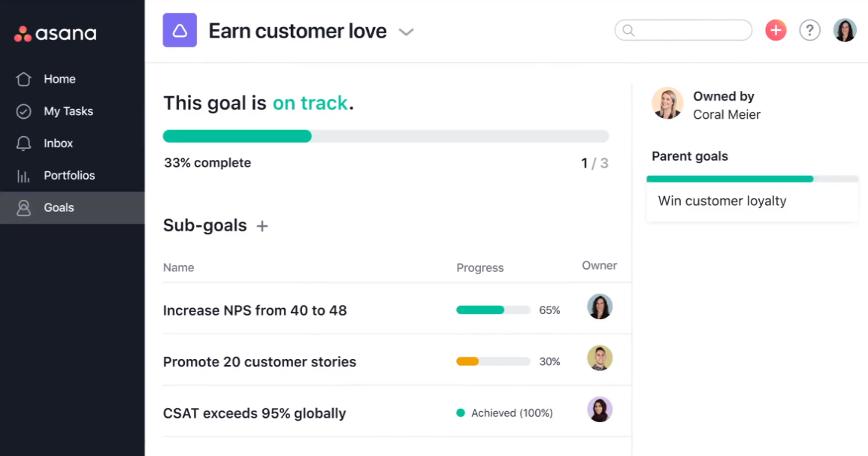Click the Home house icon
Image resolution: width=868 pixels, height=456 pixels.
pyautogui.click(x=24, y=79)
